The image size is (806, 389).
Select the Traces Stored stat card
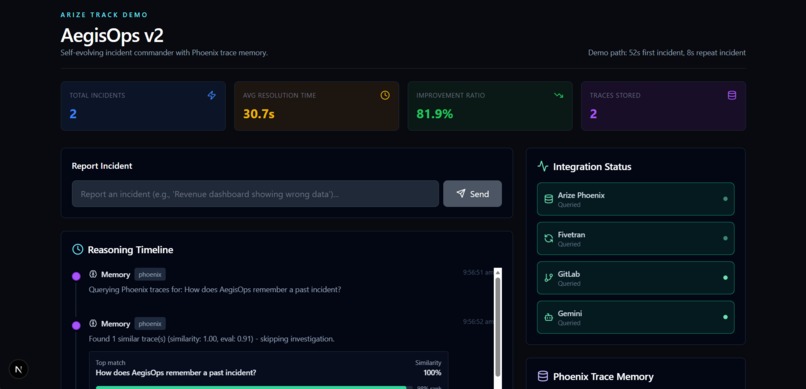click(x=664, y=106)
